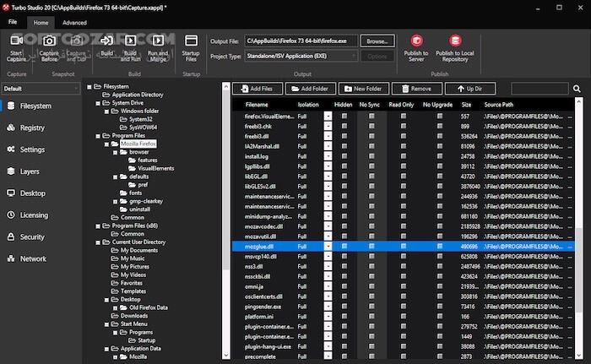Toggle Hidden checkbox for mozglue.dll
The height and width of the screenshot is (364, 591).
pyautogui.click(x=344, y=247)
